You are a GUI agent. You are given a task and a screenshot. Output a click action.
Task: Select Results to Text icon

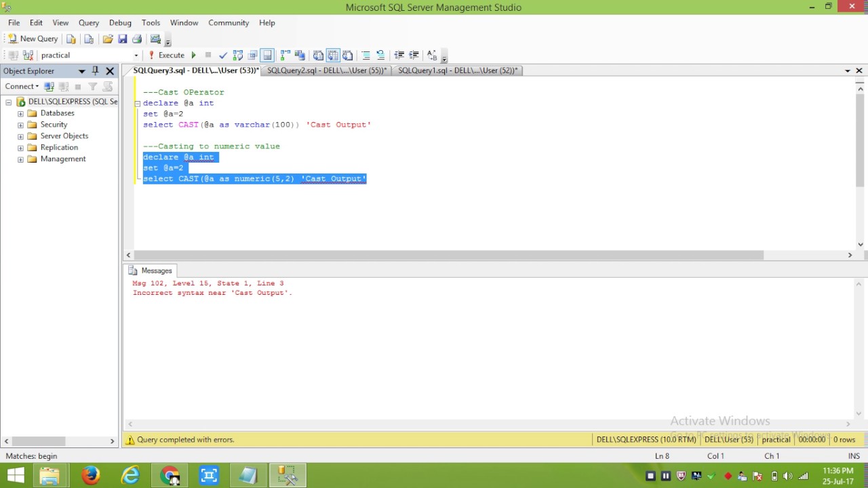(318, 56)
